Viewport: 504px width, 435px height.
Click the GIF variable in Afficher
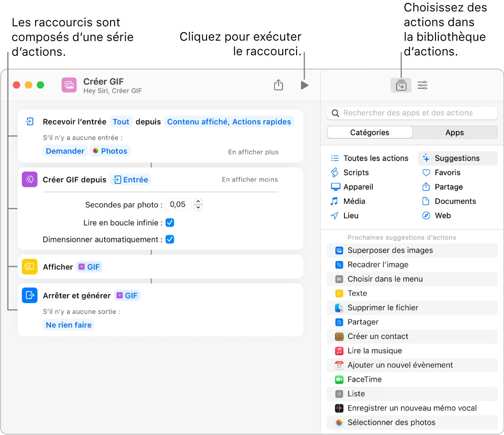tap(89, 267)
